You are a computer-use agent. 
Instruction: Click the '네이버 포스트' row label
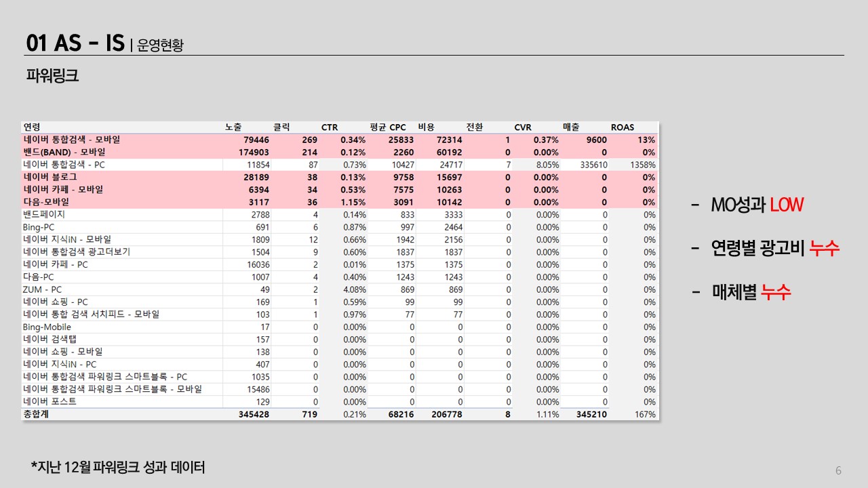point(50,401)
